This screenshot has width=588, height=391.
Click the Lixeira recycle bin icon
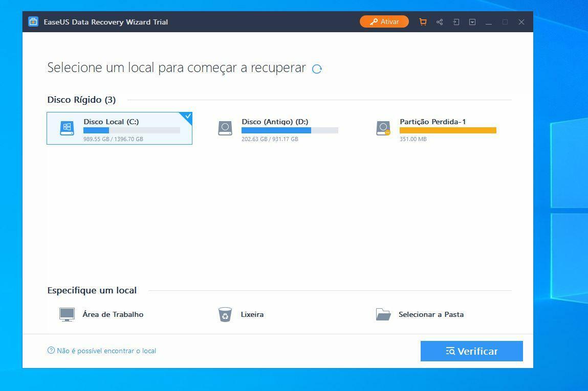click(x=225, y=315)
